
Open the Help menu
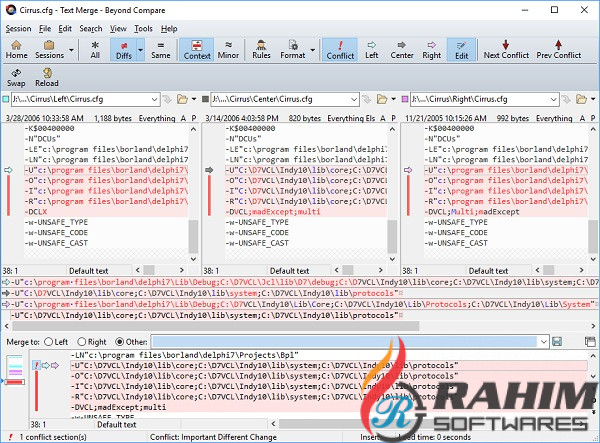[x=169, y=29]
